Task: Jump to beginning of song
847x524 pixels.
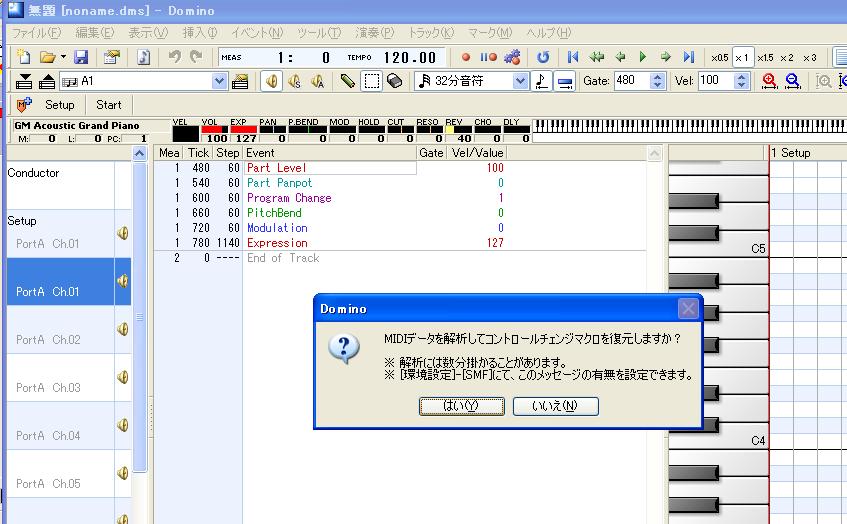Action: point(573,57)
